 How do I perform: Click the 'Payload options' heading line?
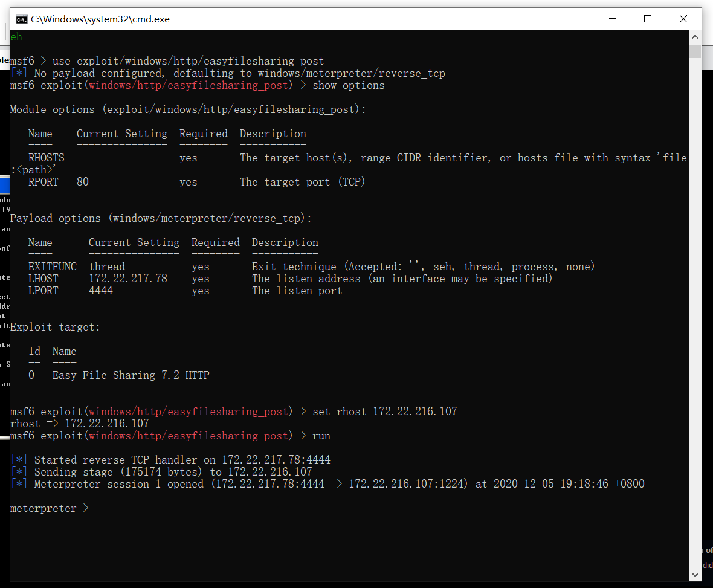tap(161, 218)
